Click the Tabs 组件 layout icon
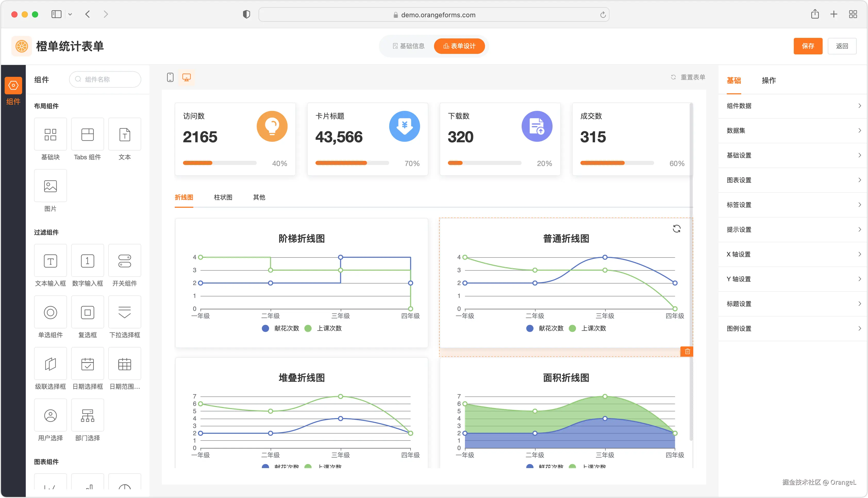The image size is (868, 498). [88, 134]
